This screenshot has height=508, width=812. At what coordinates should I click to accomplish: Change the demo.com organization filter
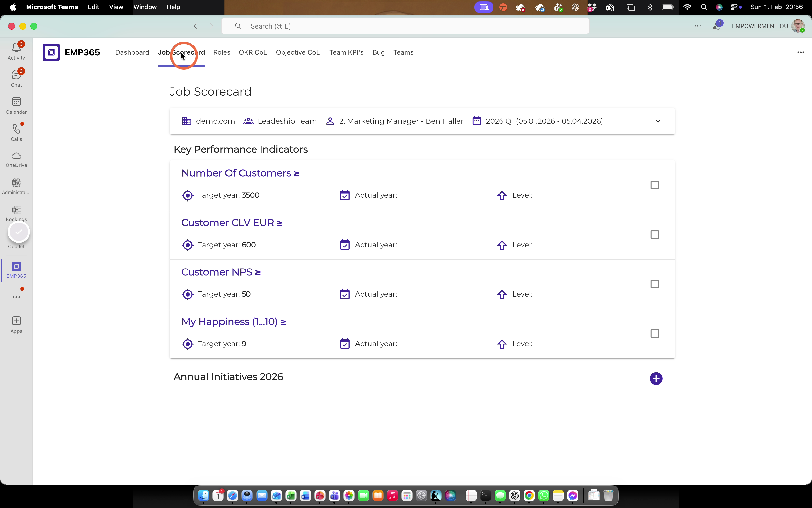208,121
